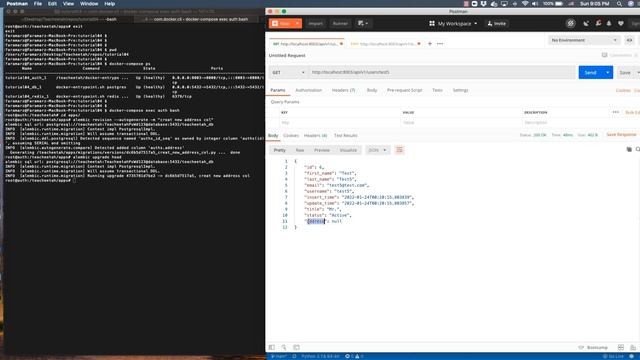The image size is (640, 360).
Task: Open the Edit menu in macOS menu bar
Action: point(52,4)
